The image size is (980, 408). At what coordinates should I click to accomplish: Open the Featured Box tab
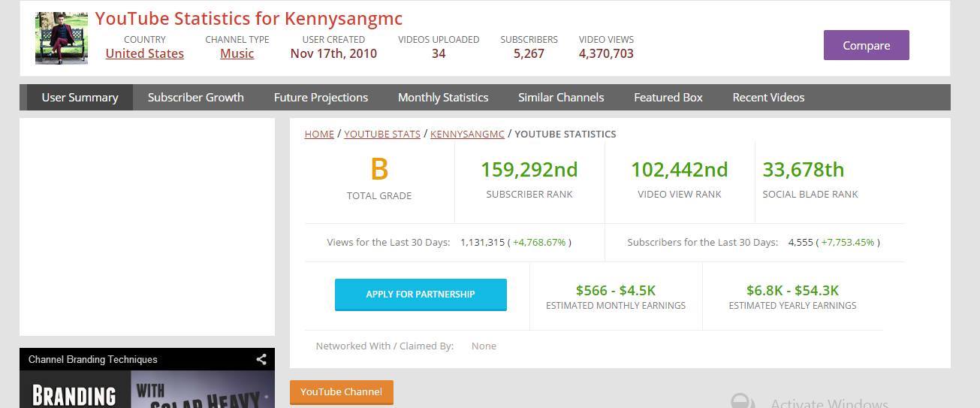[x=668, y=98]
